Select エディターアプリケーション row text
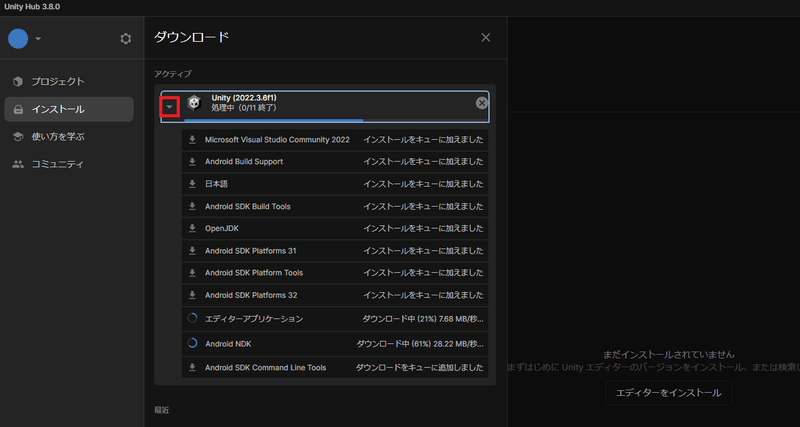Screen dimensions: 800x427 [x=254, y=319]
